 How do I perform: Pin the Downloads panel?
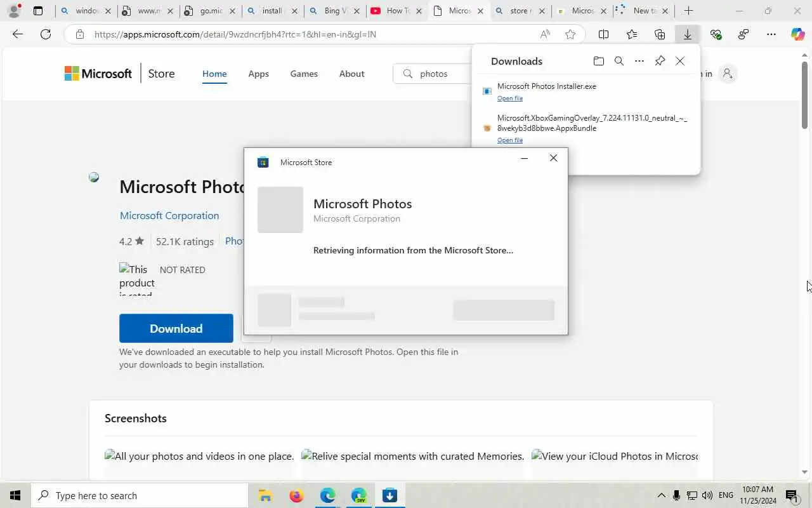tap(660, 61)
